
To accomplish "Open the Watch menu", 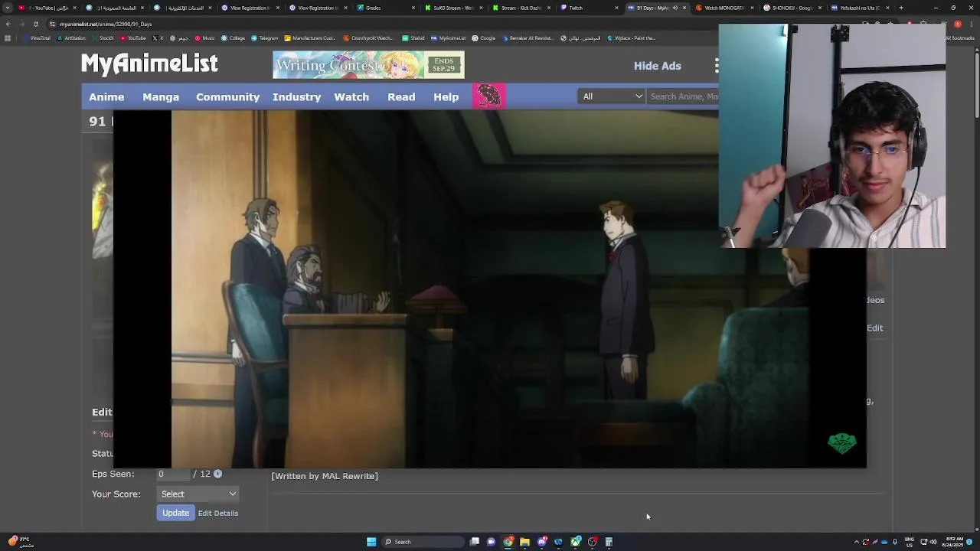I will tap(351, 96).
